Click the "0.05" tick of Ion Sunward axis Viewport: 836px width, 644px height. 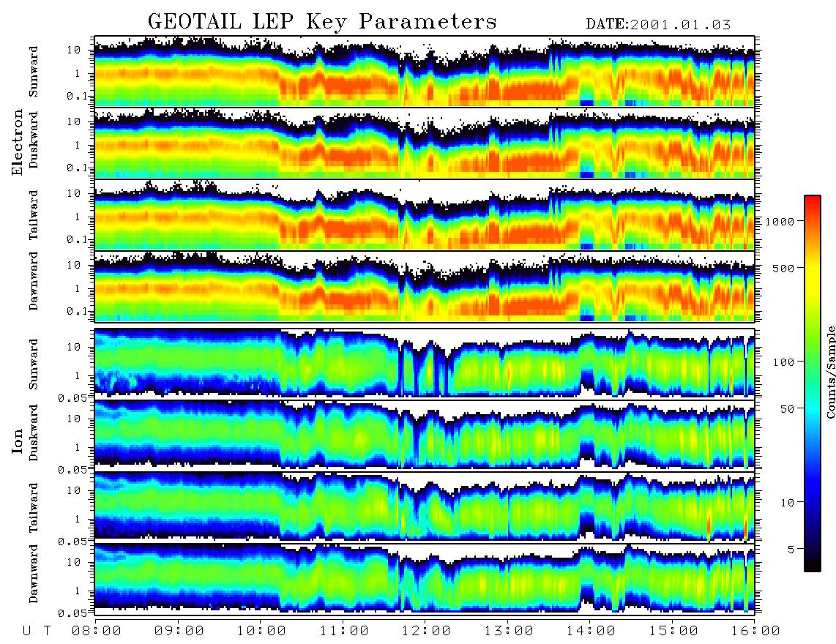point(72,398)
